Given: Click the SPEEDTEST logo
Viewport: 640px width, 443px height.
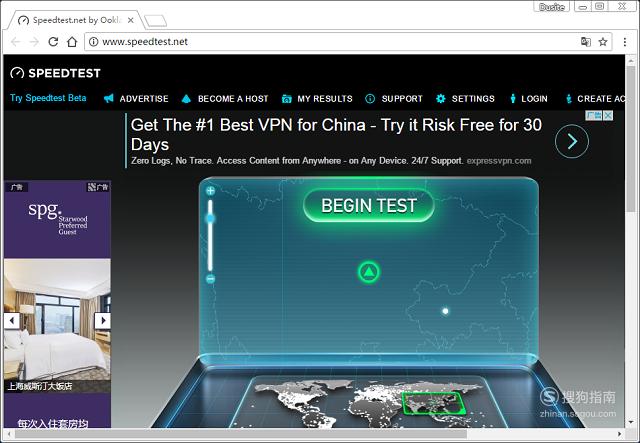Looking at the screenshot, I should pyautogui.click(x=56, y=73).
